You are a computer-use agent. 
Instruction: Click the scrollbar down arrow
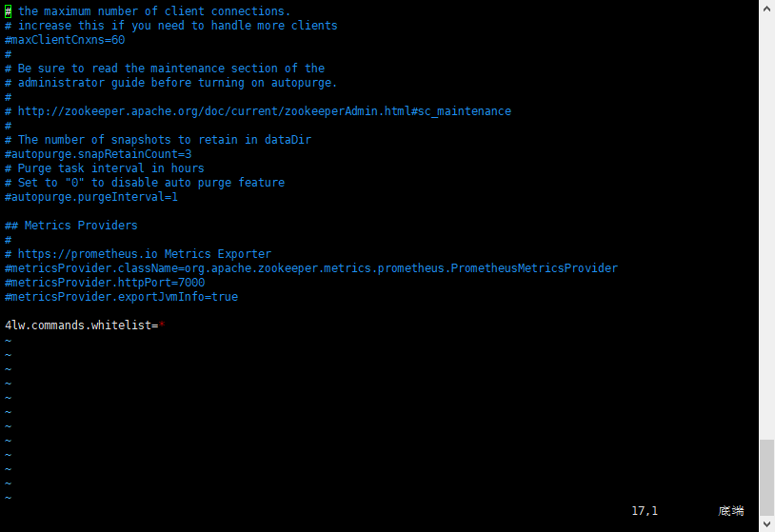[x=767, y=523]
